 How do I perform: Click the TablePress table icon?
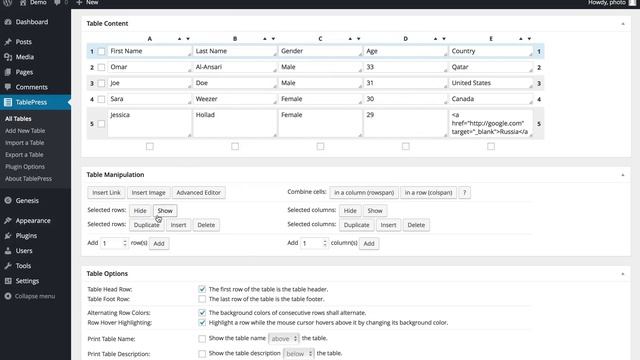(8, 102)
